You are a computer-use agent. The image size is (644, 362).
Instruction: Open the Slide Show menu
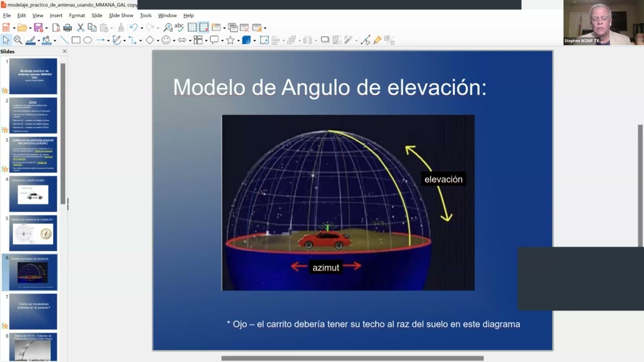121,16
